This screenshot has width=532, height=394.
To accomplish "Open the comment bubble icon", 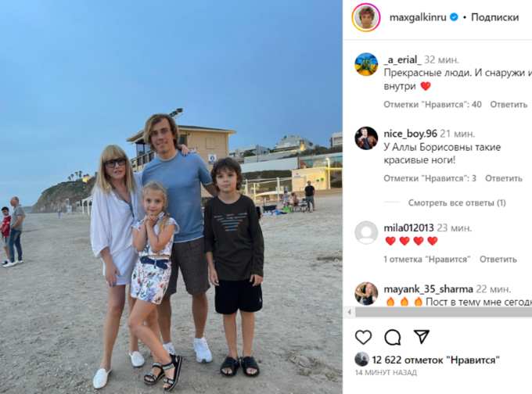I will pyautogui.click(x=393, y=338).
